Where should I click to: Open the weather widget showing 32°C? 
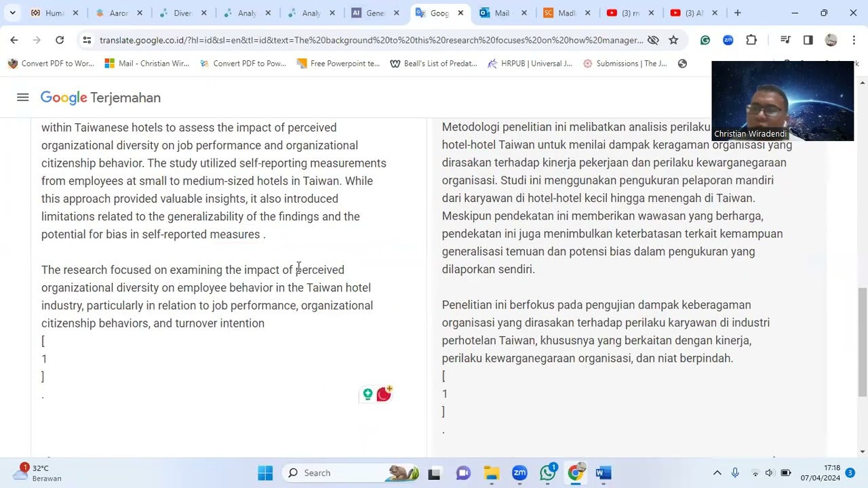pos(37,472)
